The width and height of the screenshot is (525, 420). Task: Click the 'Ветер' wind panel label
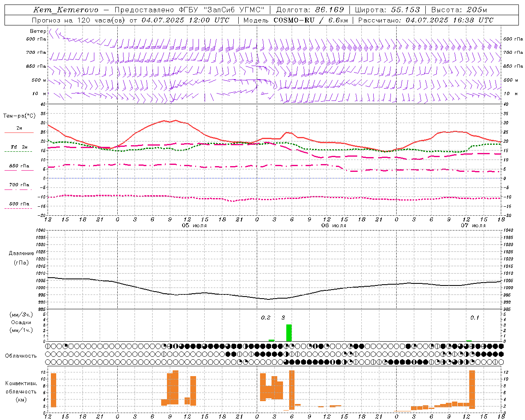38,31
